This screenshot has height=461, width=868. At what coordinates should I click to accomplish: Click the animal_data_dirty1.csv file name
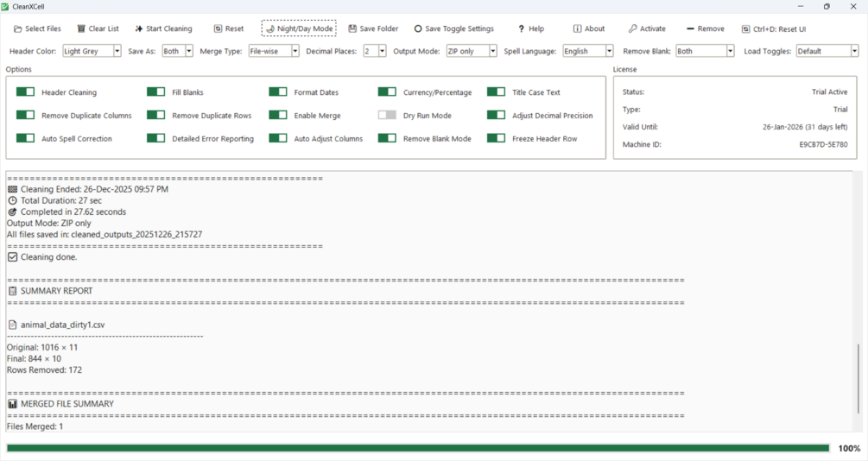[x=62, y=325]
